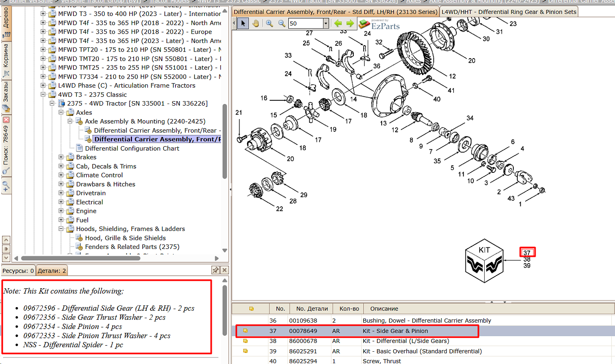The height and width of the screenshot is (364, 615).
Task: Expand L4WD Phase (C) Articulation Frame Tractors
Action: coord(43,86)
